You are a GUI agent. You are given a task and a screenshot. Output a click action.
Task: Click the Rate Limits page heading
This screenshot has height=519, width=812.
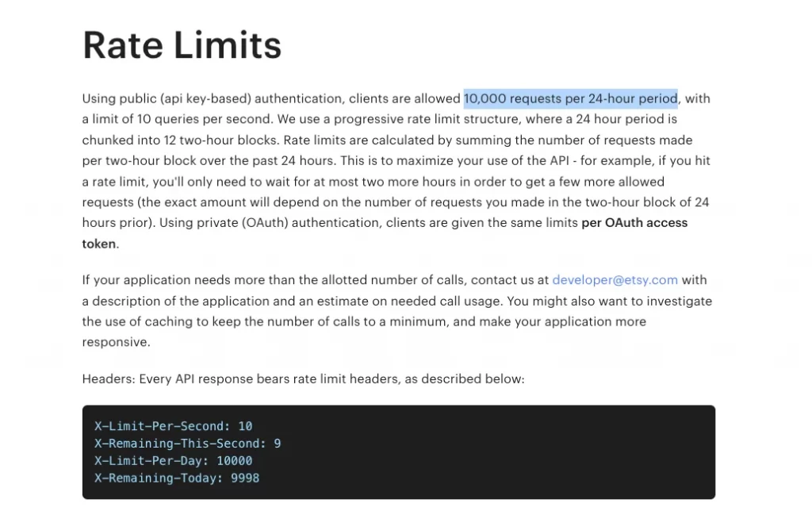point(182,45)
